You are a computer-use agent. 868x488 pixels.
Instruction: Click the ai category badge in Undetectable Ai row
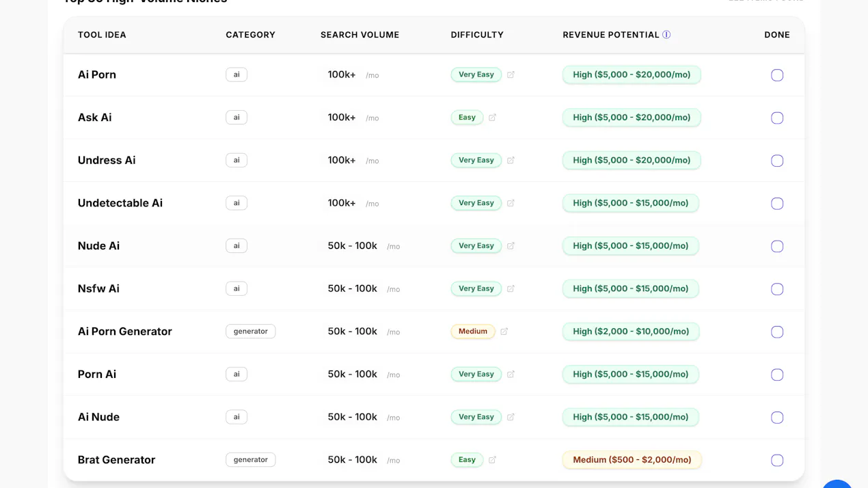[x=236, y=203]
